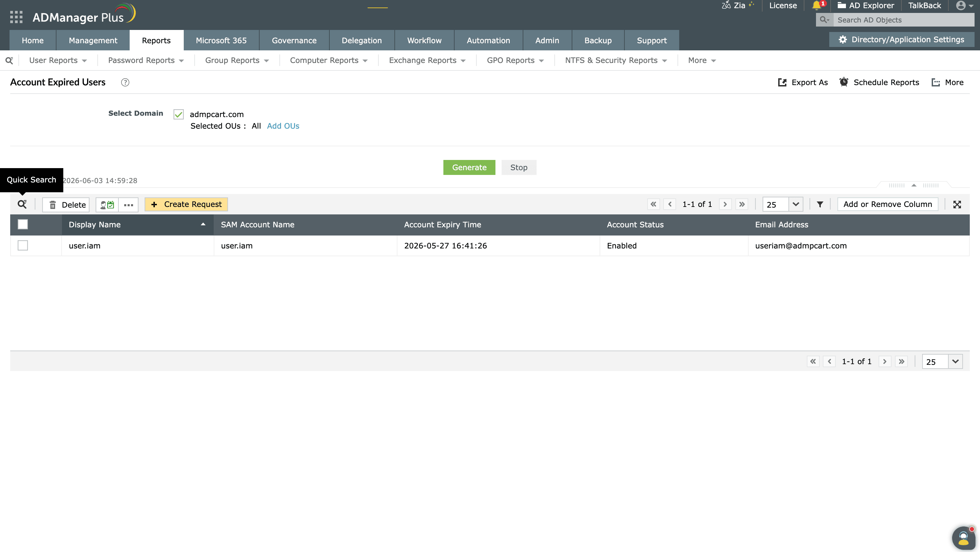Switch to the Governance tab
The width and height of the screenshot is (980, 552).
[294, 40]
